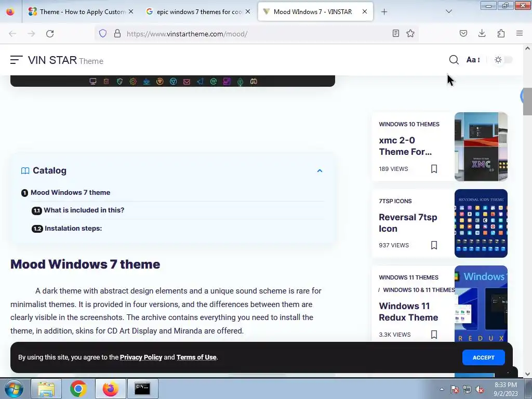The width and height of the screenshot is (532, 399).
Task: Toggle the dark mode switch
Action: (x=503, y=60)
